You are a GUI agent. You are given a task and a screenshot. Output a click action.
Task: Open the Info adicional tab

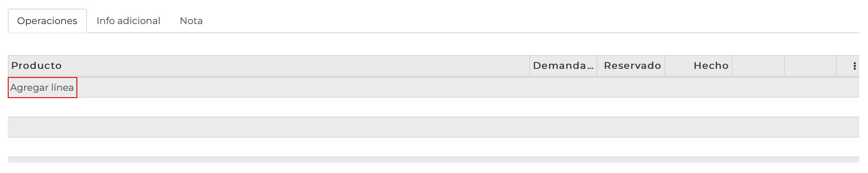pos(128,21)
